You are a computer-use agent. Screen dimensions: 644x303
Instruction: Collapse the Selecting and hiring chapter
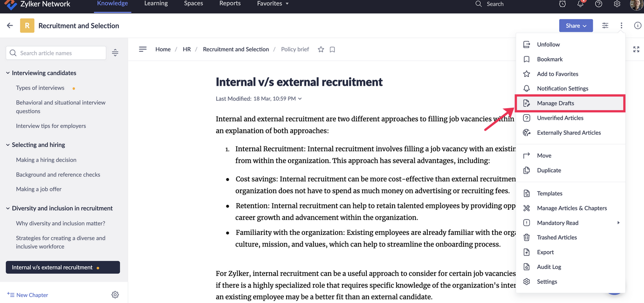pyautogui.click(x=8, y=145)
